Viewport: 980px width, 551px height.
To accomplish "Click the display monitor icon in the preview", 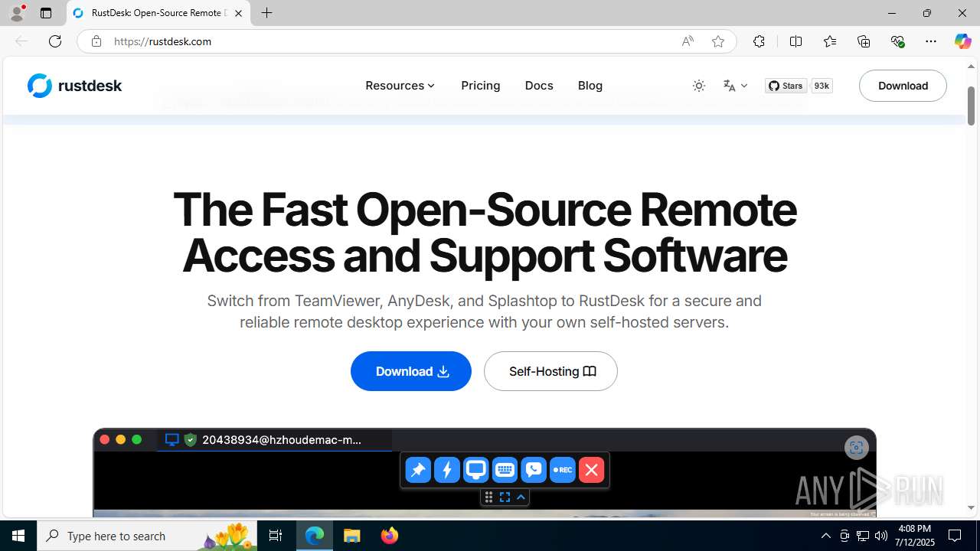I will (x=475, y=470).
